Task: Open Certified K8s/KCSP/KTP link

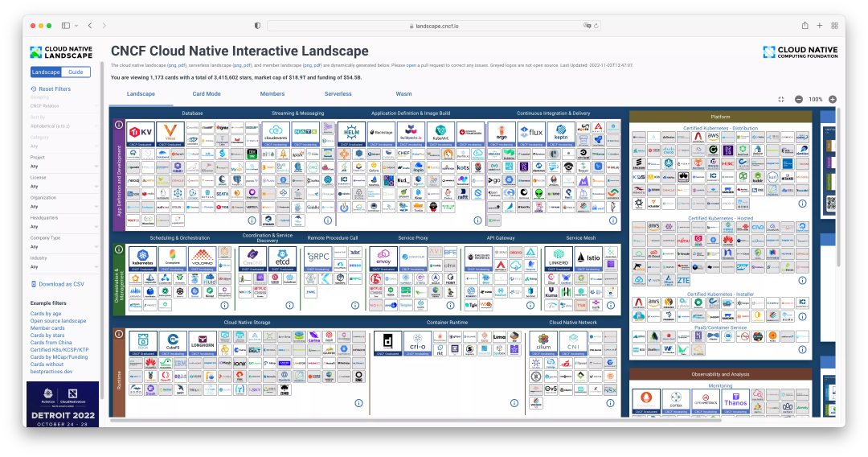Action: pos(59,349)
